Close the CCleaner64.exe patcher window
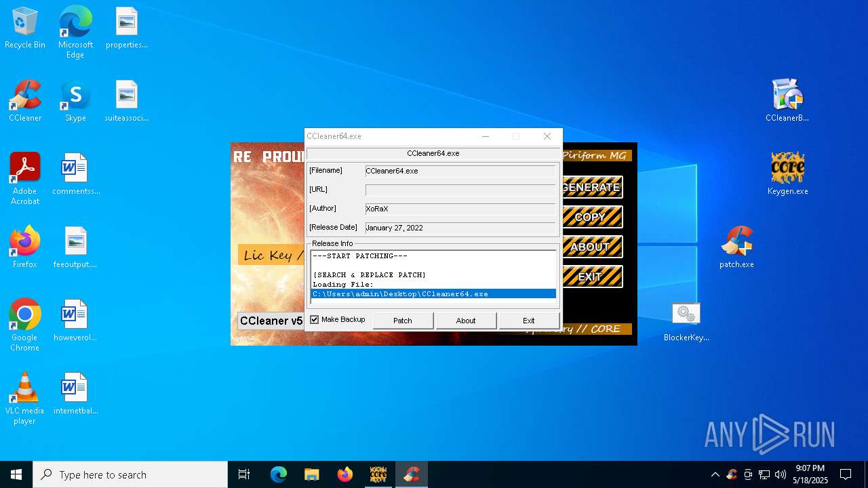The width and height of the screenshot is (868, 488). 547,136
